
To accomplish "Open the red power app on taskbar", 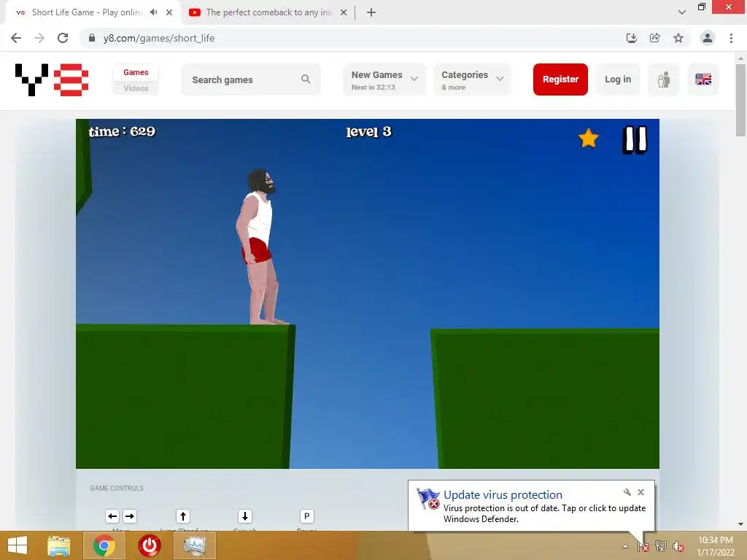I will [x=149, y=545].
